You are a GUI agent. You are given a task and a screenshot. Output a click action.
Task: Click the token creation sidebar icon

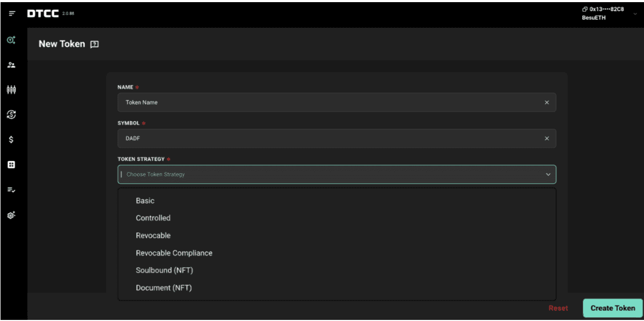click(11, 40)
